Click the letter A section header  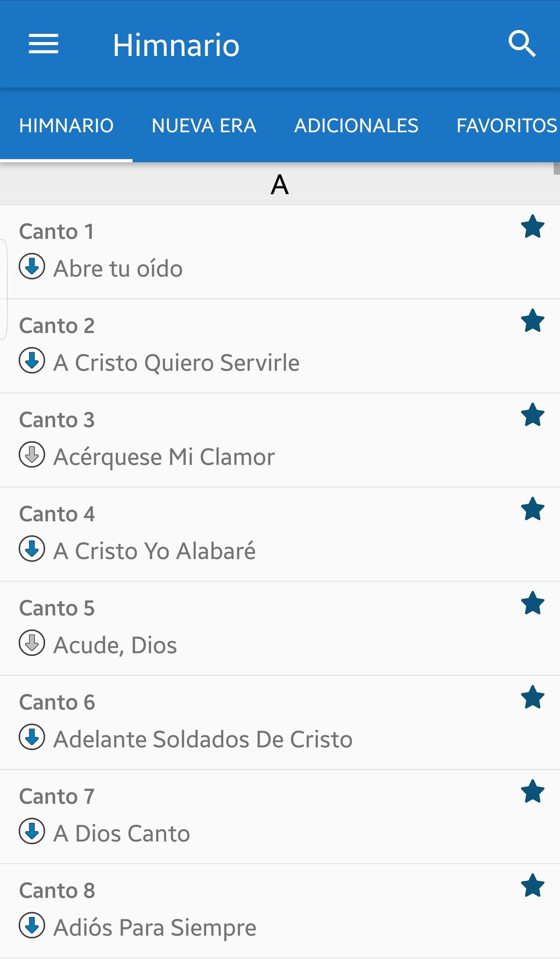(279, 184)
